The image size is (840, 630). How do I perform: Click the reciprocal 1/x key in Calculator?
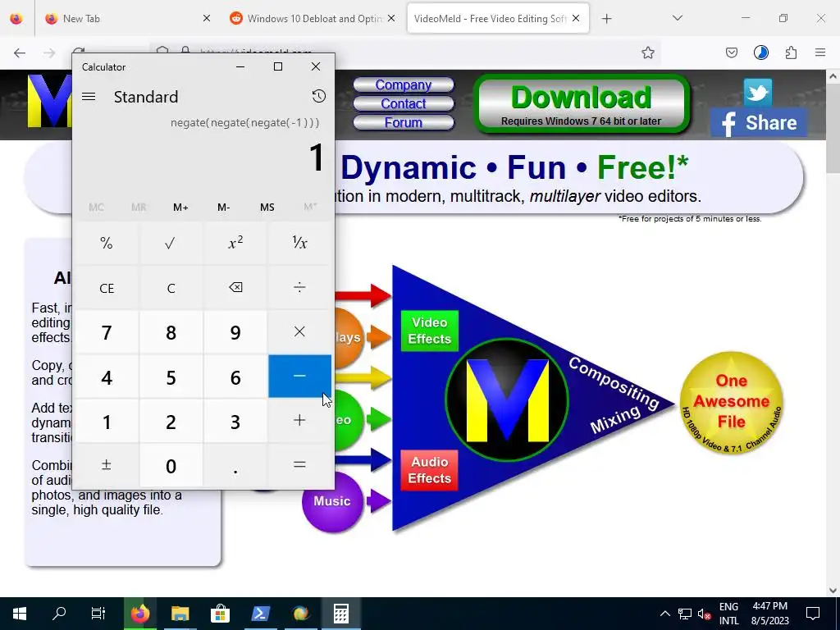[299, 243]
